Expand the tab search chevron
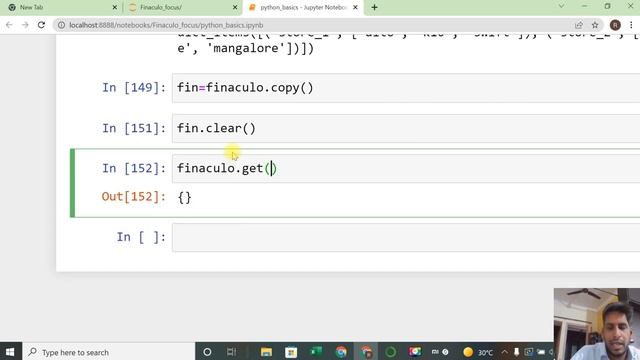This screenshot has width=640, height=360. pyautogui.click(x=562, y=6)
